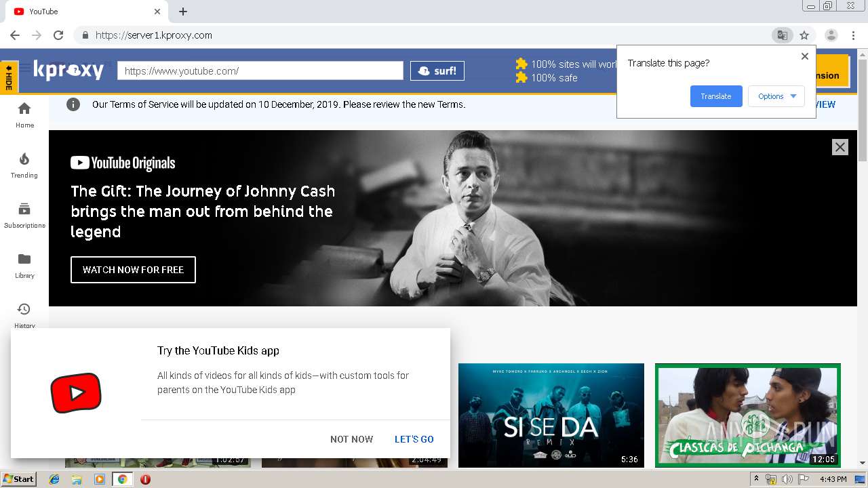
Task: Open file explorer folder from taskbar
Action: 77,479
